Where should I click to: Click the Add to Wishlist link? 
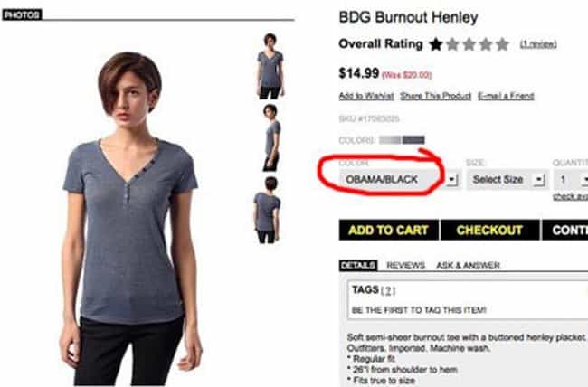[x=366, y=96]
